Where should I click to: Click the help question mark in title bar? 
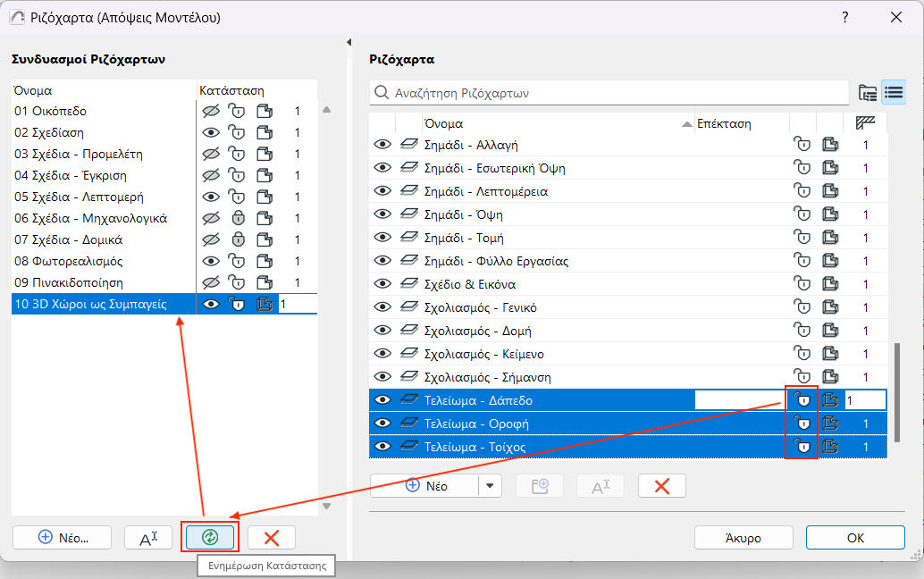(x=845, y=17)
